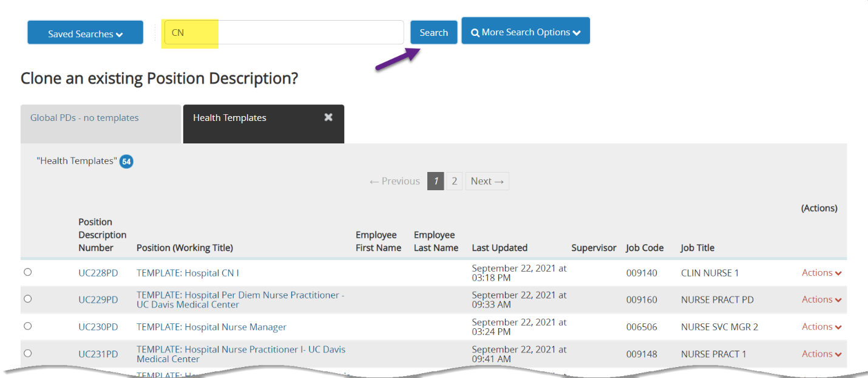Show Actions for NURSE PRACT 1 row
Viewport: 868px width, 378px height.
(x=821, y=354)
